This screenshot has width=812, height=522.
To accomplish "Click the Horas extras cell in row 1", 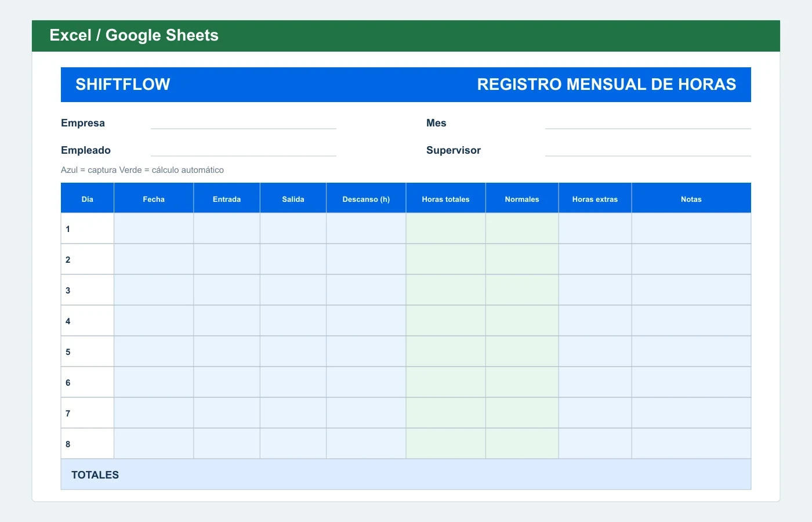I will click(x=595, y=229).
